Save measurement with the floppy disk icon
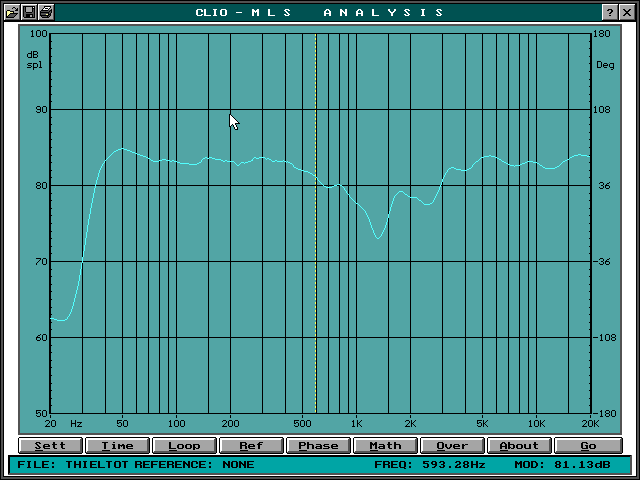 29,12
